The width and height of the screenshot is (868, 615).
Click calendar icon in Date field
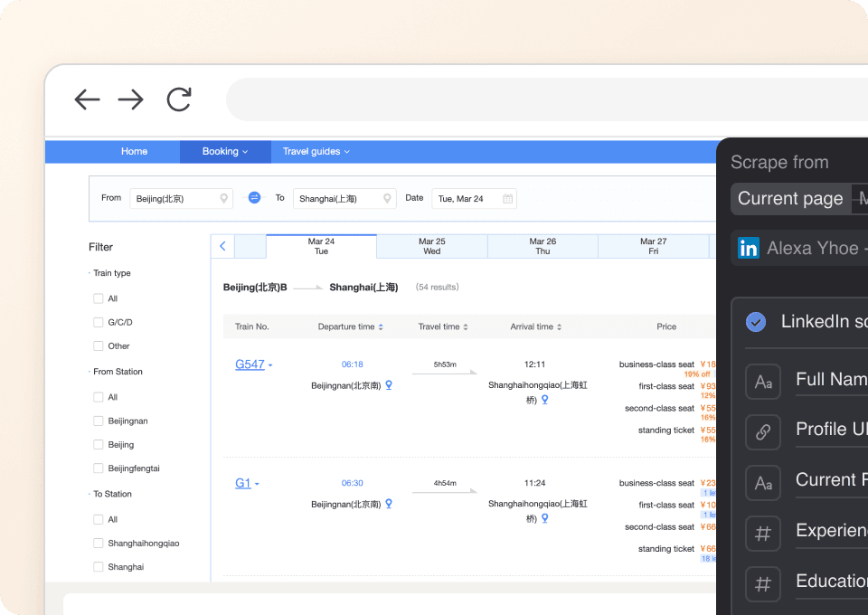[507, 199]
